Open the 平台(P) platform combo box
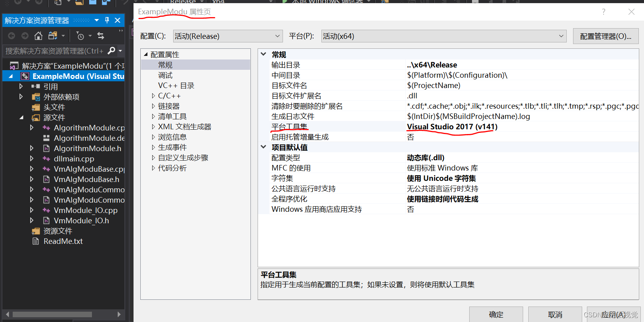The height and width of the screenshot is (322, 644). click(444, 36)
